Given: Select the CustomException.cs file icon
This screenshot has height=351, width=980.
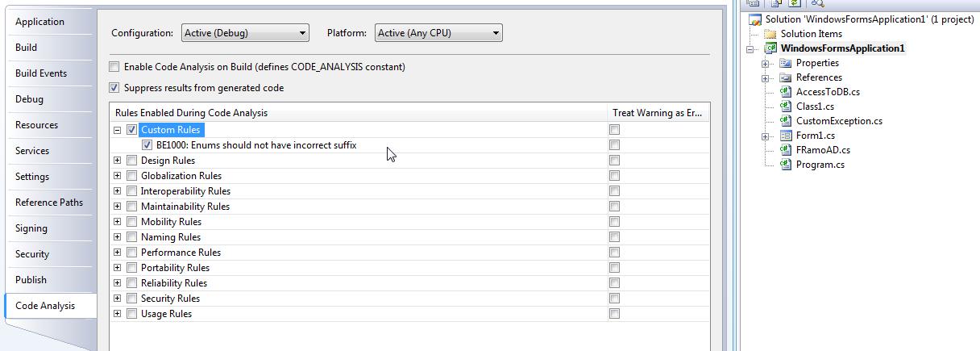Looking at the screenshot, I should pyautogui.click(x=786, y=121).
